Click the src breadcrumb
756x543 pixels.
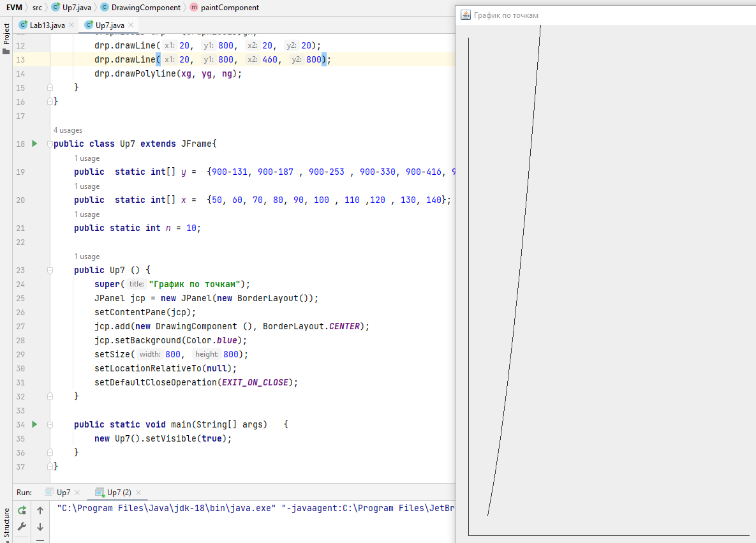37,7
